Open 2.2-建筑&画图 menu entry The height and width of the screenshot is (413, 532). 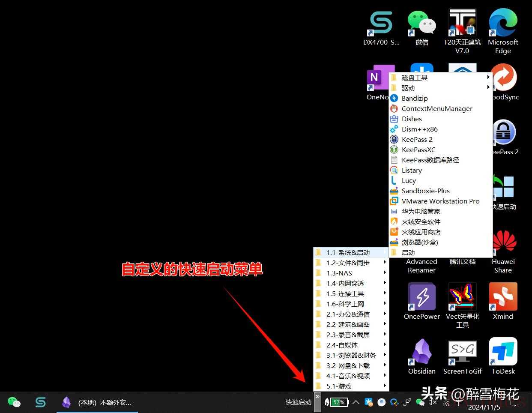[x=351, y=324]
